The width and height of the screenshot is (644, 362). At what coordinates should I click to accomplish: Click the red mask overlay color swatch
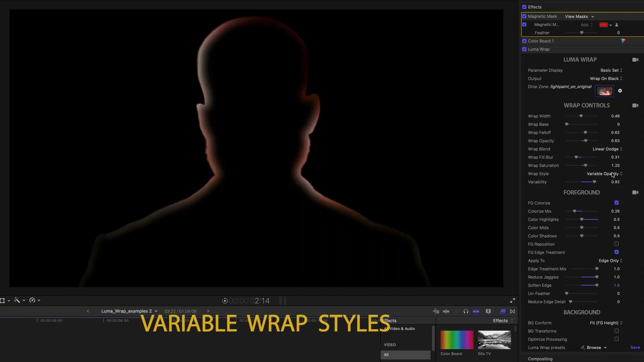[x=603, y=25]
